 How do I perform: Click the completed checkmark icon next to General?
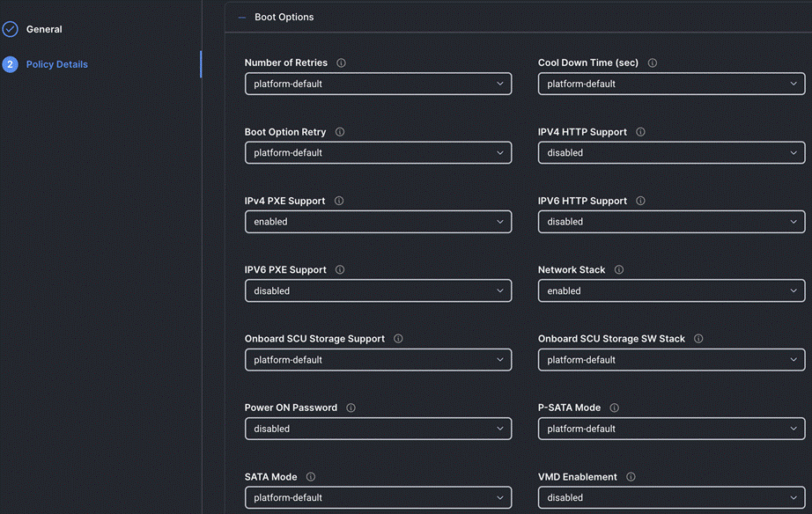pyautogui.click(x=11, y=28)
